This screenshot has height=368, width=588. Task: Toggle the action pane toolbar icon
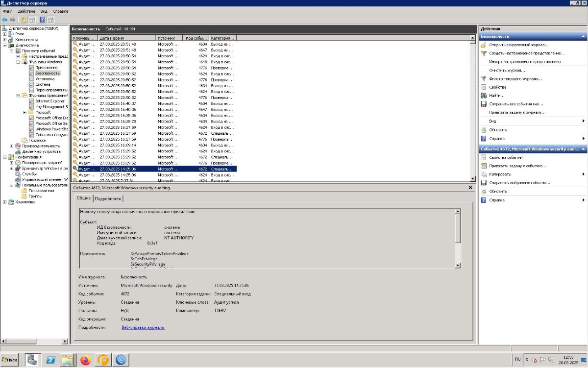coord(50,20)
